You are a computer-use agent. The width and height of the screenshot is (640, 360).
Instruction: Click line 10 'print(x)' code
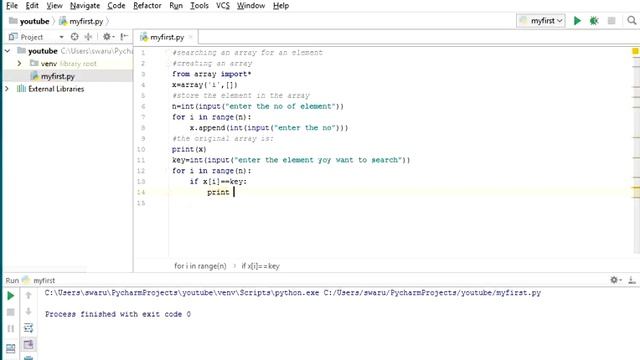coord(189,149)
